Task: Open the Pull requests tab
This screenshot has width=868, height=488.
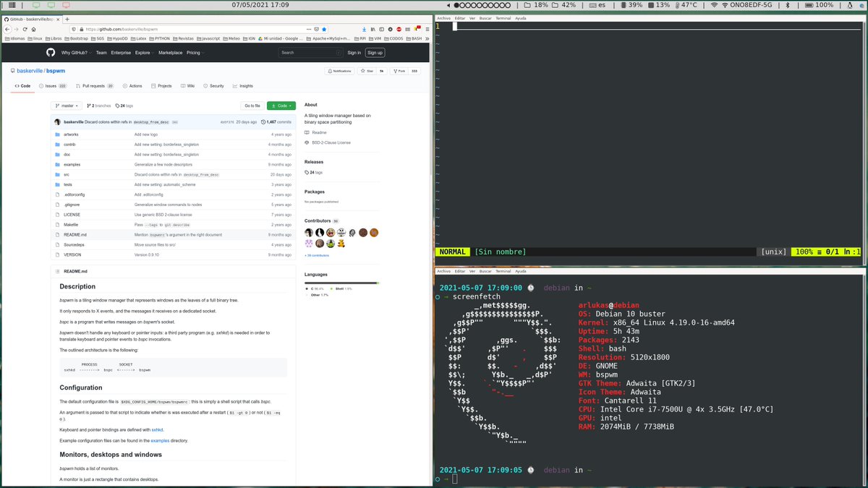Action: point(95,86)
